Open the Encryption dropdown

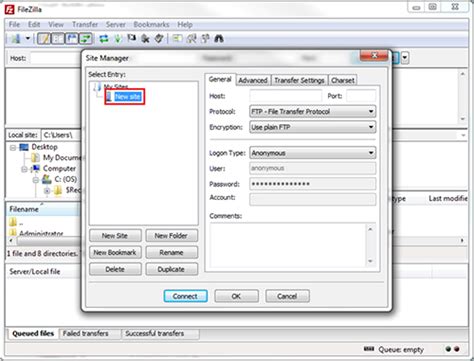coord(313,127)
